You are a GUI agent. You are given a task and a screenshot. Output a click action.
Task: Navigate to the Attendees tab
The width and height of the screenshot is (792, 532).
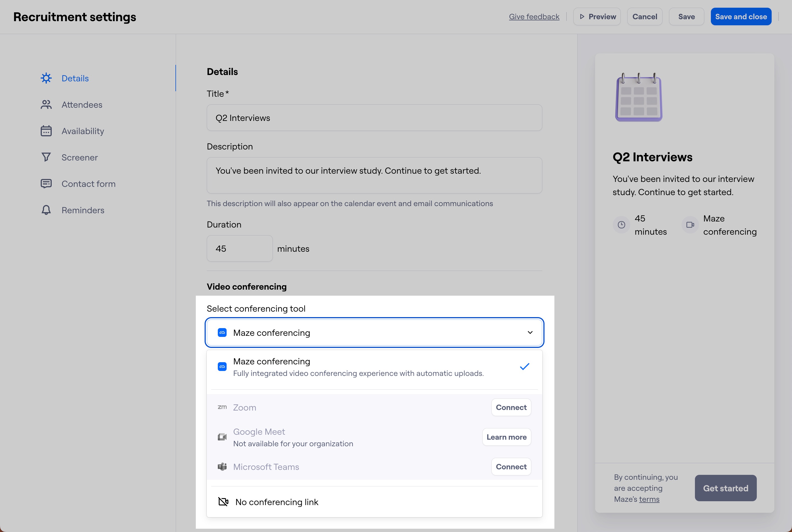coord(82,104)
